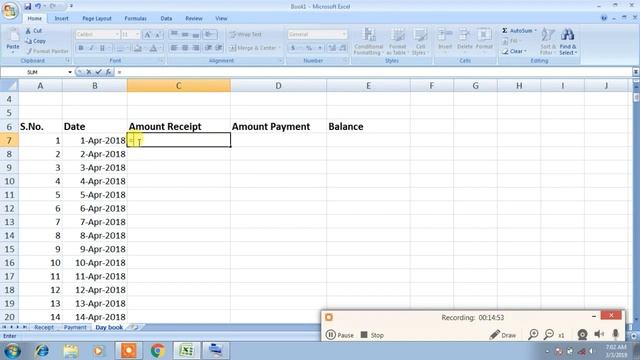This screenshot has width=640, height=360.
Task: Toggle Underline formatting
Action: [x=102, y=48]
